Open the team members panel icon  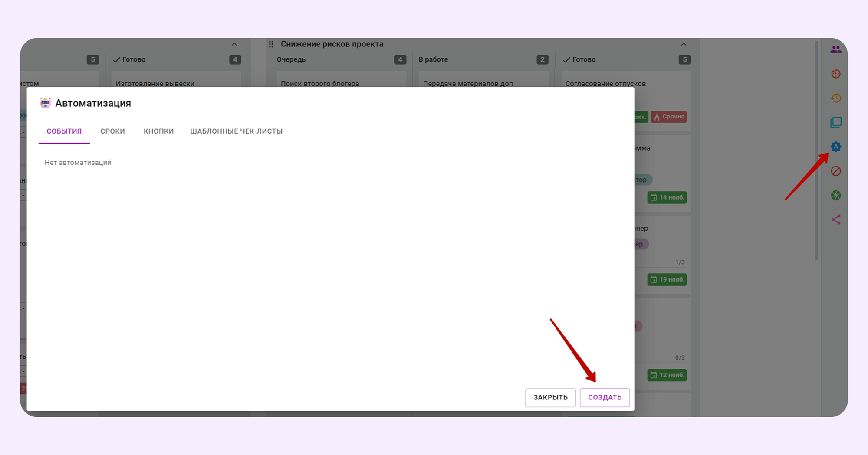click(x=836, y=49)
